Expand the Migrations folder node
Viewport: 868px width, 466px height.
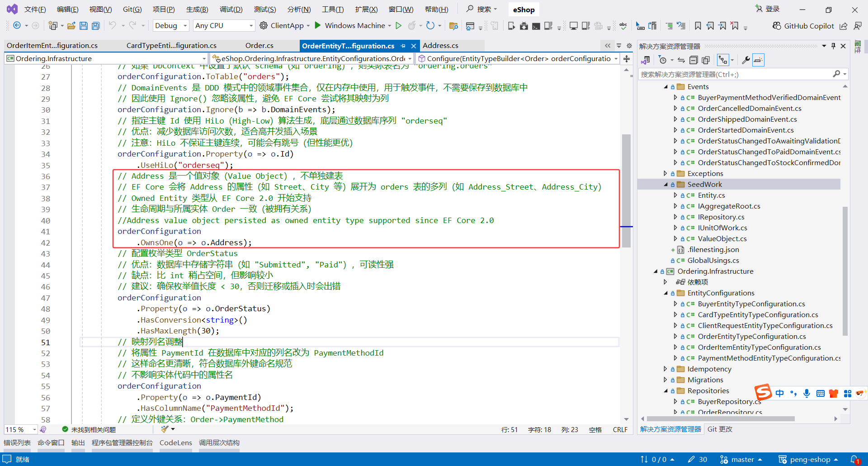(x=665, y=380)
